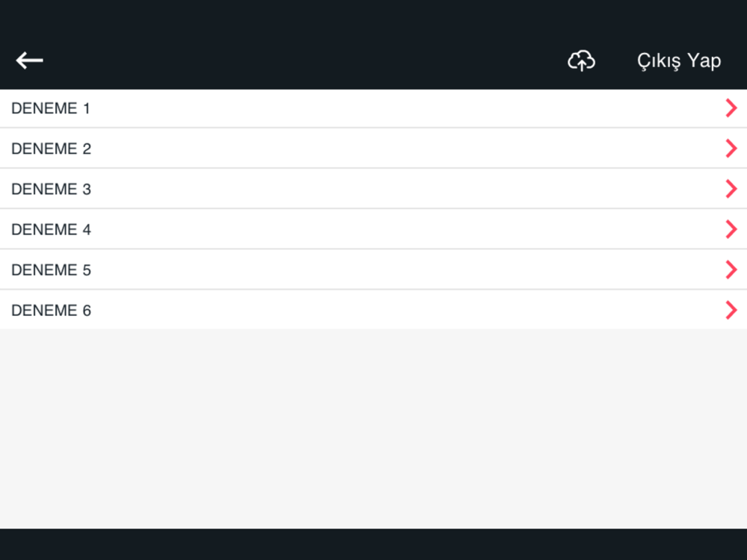Expand DENEME 3 via its red chevron
Image resolution: width=747 pixels, height=560 pixels.
731,189
